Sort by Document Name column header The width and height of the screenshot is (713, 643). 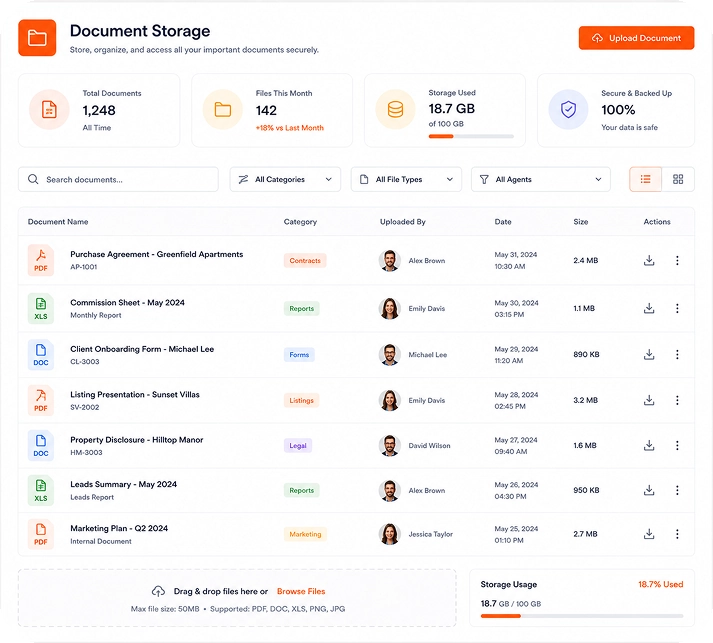pyautogui.click(x=58, y=222)
